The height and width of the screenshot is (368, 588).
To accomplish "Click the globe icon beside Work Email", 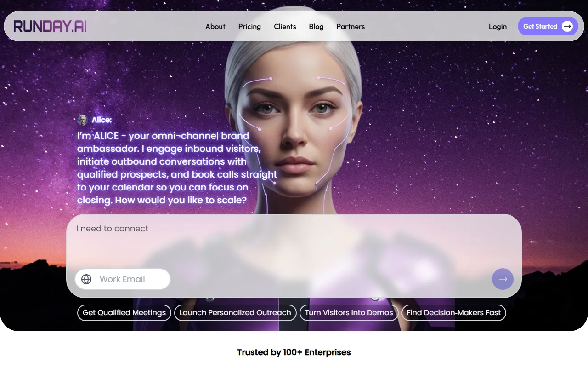I will click(86, 279).
